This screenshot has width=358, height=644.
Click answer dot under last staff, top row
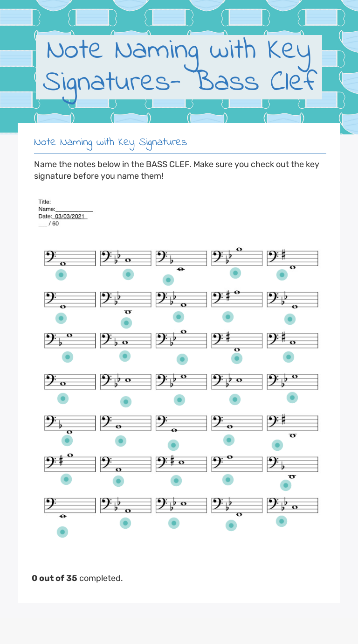tap(282, 275)
